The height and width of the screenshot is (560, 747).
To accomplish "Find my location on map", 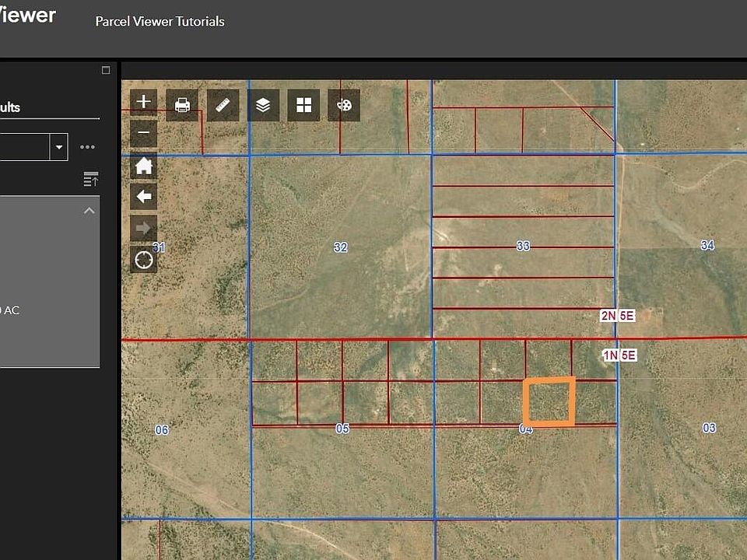I will coord(143,260).
